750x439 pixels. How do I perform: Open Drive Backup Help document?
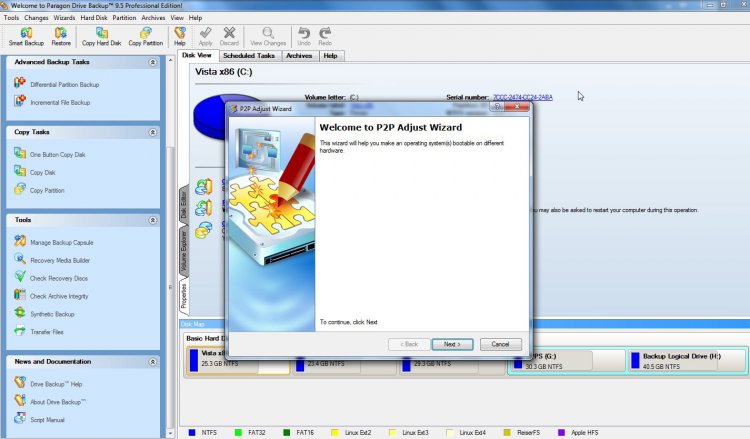tap(48, 383)
